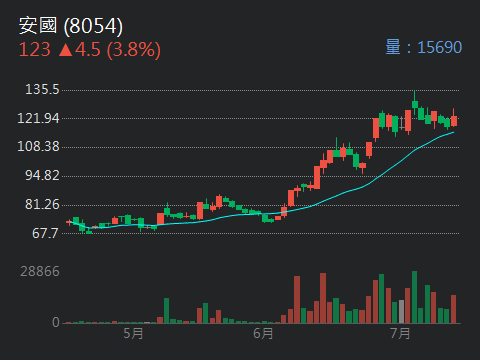480x360 pixels.
Task: Click the stock title 安國 (8054)
Action: pos(71,26)
